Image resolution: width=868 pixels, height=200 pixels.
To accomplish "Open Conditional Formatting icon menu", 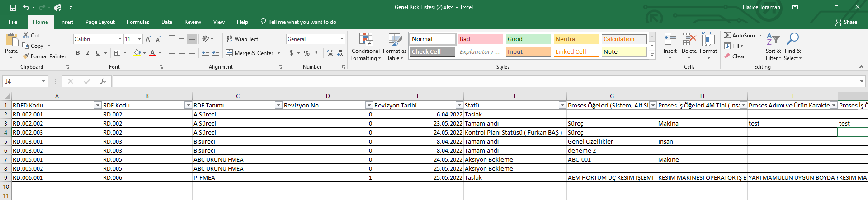I will tap(366, 40).
